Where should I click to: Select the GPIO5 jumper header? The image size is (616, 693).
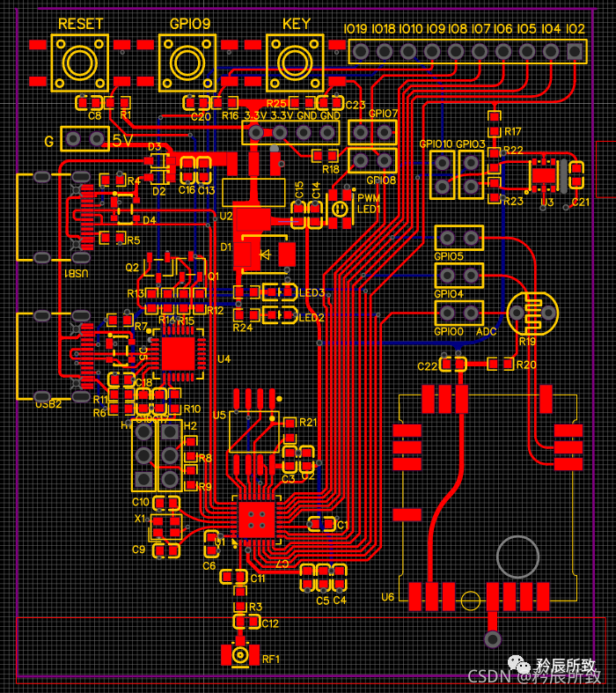458,238
